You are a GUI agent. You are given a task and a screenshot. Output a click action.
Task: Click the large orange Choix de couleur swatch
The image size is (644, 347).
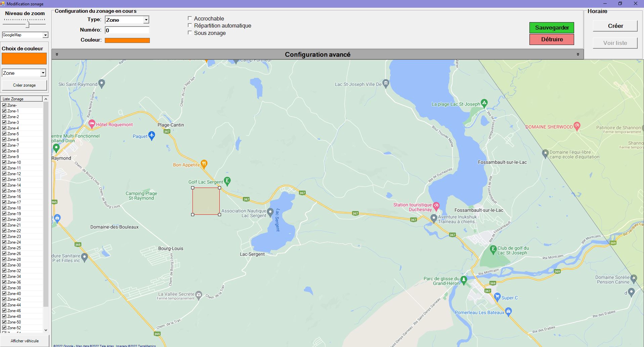click(x=24, y=58)
